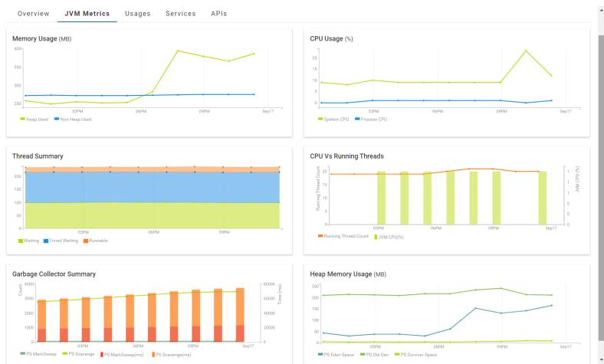This screenshot has height=364, width=604.
Task: Toggle the Runnable threads legend item
Action: [97, 241]
